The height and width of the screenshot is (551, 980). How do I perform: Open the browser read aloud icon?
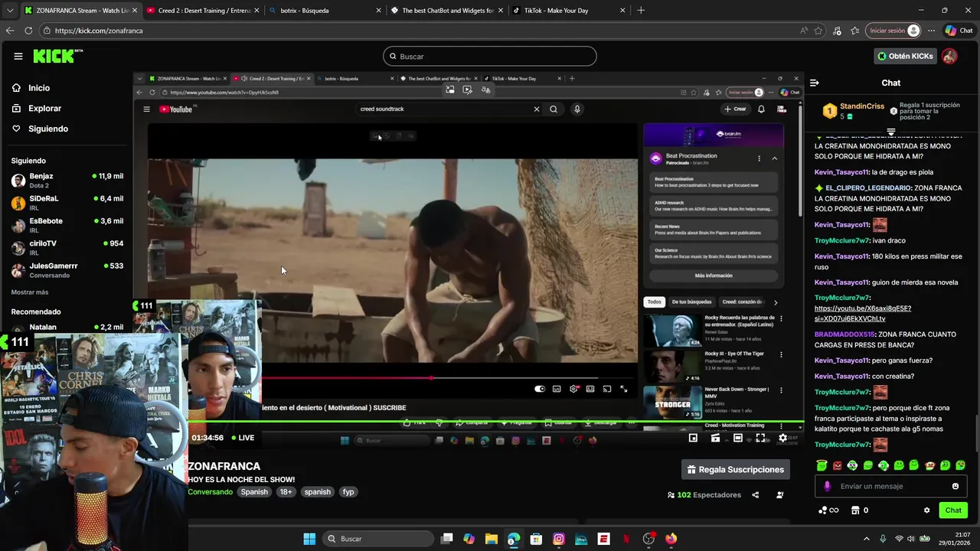pos(803,31)
